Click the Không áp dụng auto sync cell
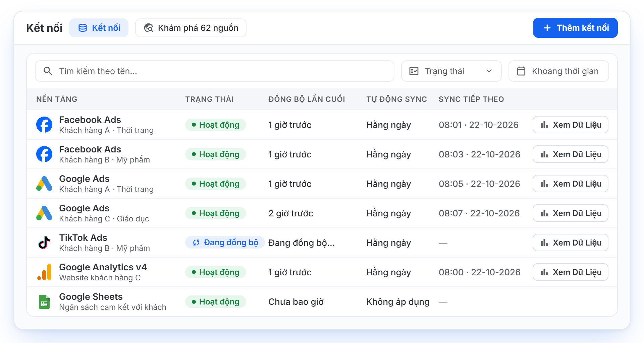The height and width of the screenshot is (343, 644). (x=398, y=302)
